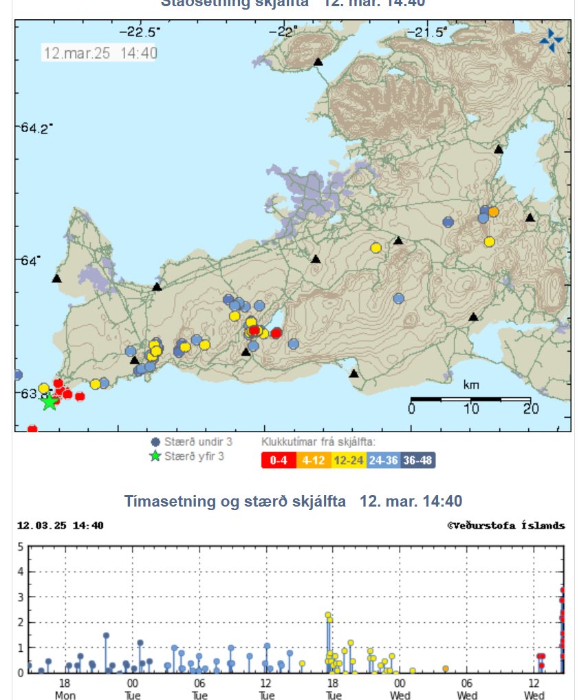Click the topmost red marker on the chart's right edge

coord(563,590)
